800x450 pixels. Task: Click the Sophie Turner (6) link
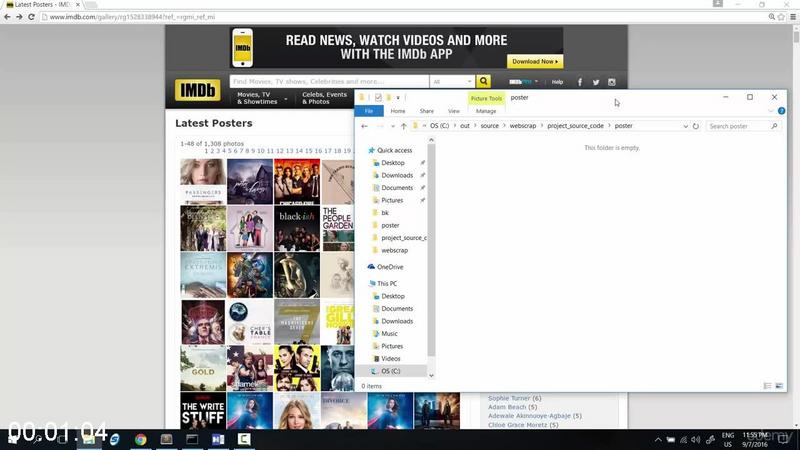(515, 398)
